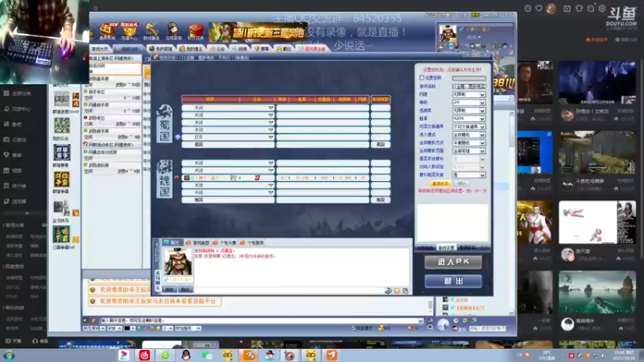Viewport: 644px width, 362px height.
Task: Open the QQ penguin taskbar icon
Action: [x=186, y=356]
